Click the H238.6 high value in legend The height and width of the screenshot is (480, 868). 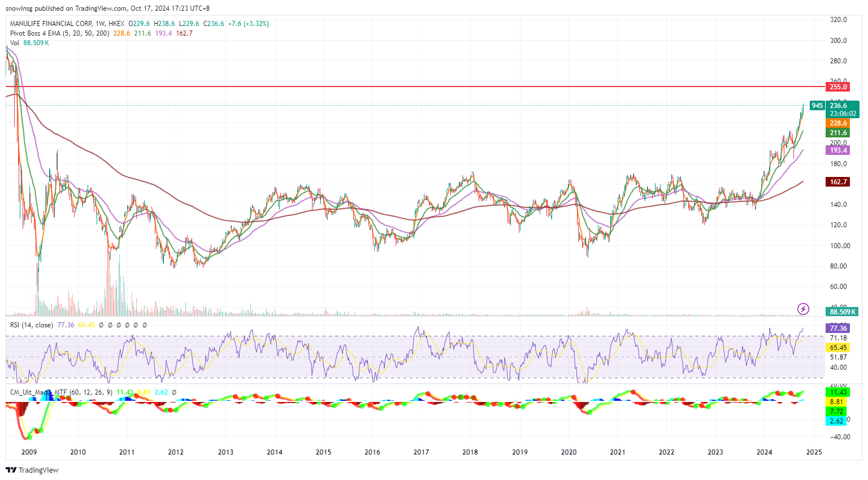pos(164,24)
